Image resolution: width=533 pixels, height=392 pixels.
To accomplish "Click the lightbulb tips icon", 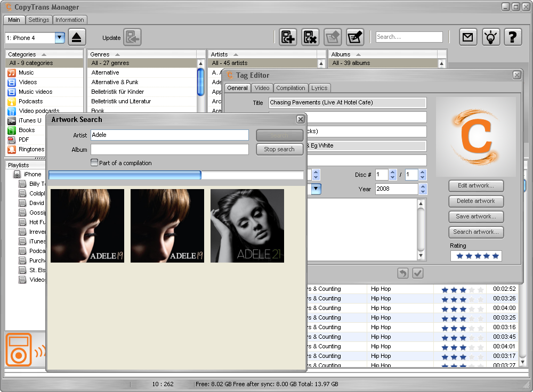I will [x=490, y=37].
